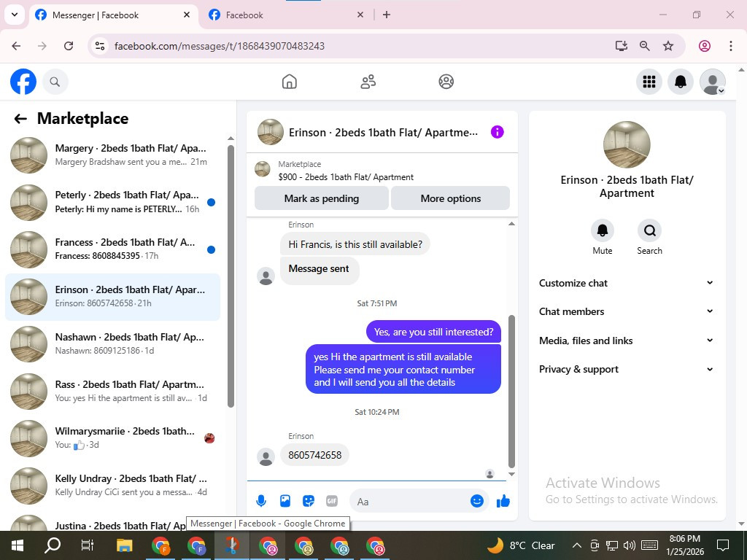The image size is (747, 560).
Task: Open the large listing thumbnail in info panel
Action: [627, 144]
